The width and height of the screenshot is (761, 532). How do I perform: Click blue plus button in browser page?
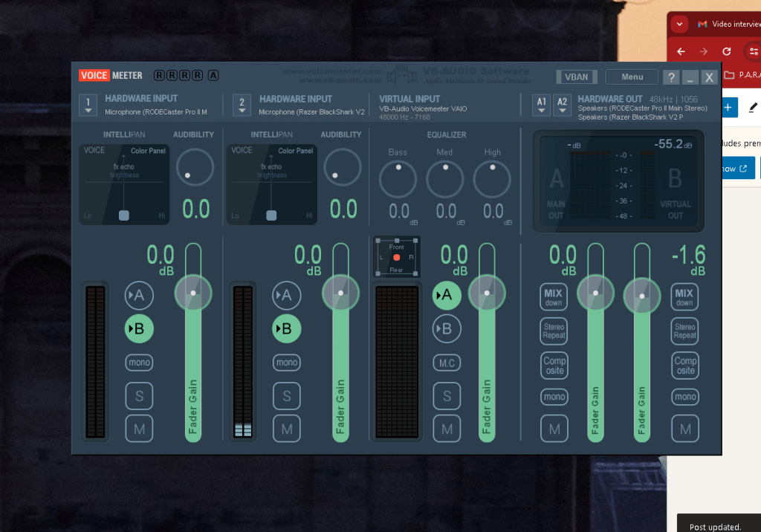(728, 107)
